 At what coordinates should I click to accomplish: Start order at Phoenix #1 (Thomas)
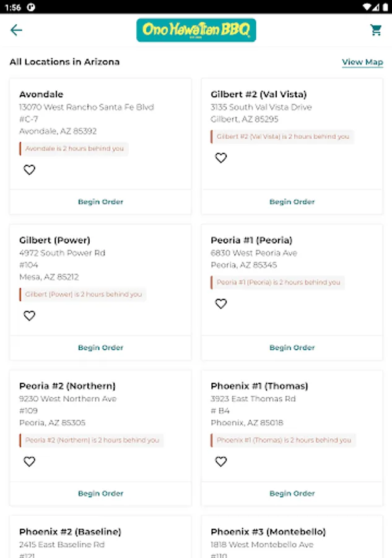click(292, 494)
